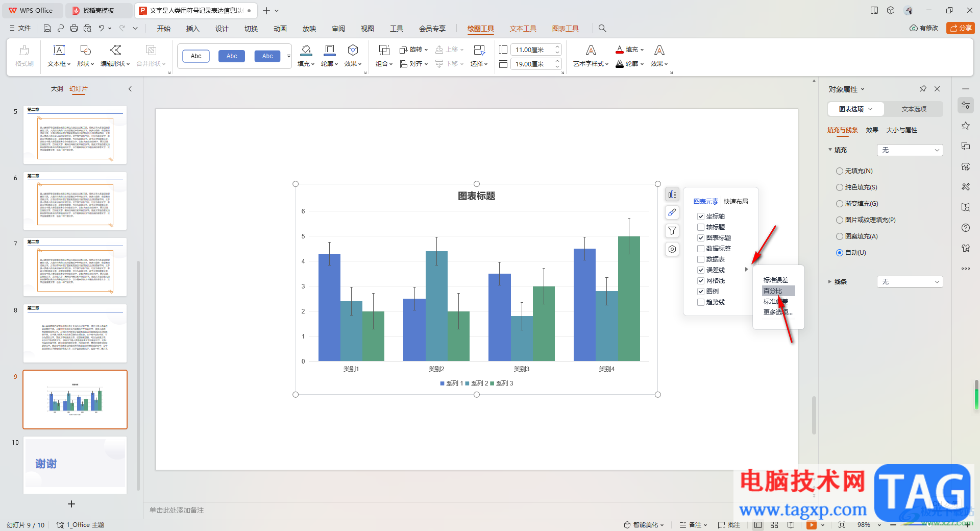Click the WordArt styles icon
980x531 pixels.
[x=591, y=50]
